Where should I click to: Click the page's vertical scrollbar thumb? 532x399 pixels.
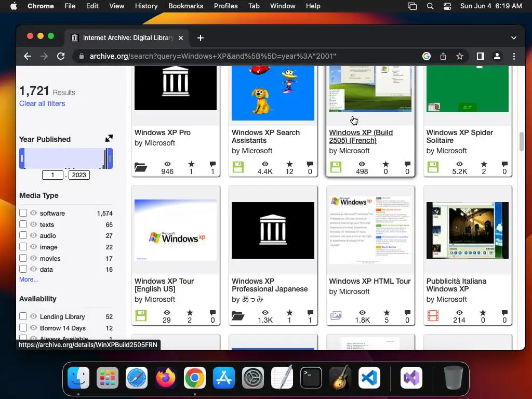point(522,142)
